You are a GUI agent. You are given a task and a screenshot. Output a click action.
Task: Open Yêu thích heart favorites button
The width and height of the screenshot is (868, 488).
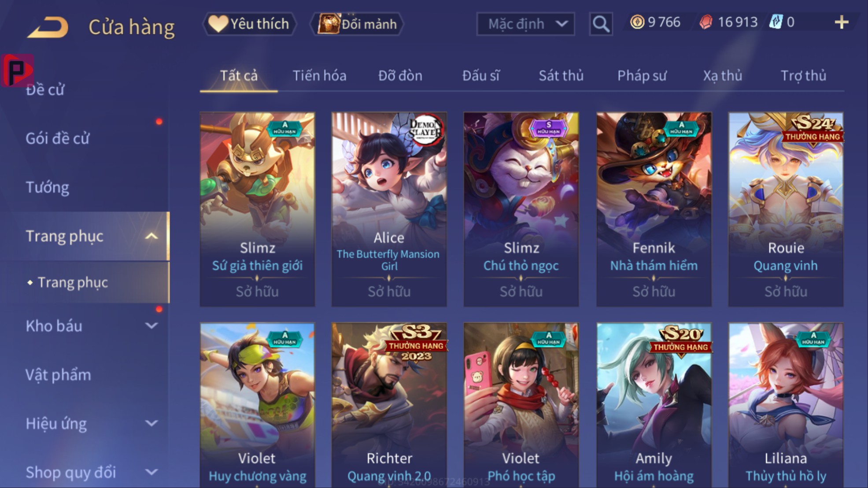[249, 24]
